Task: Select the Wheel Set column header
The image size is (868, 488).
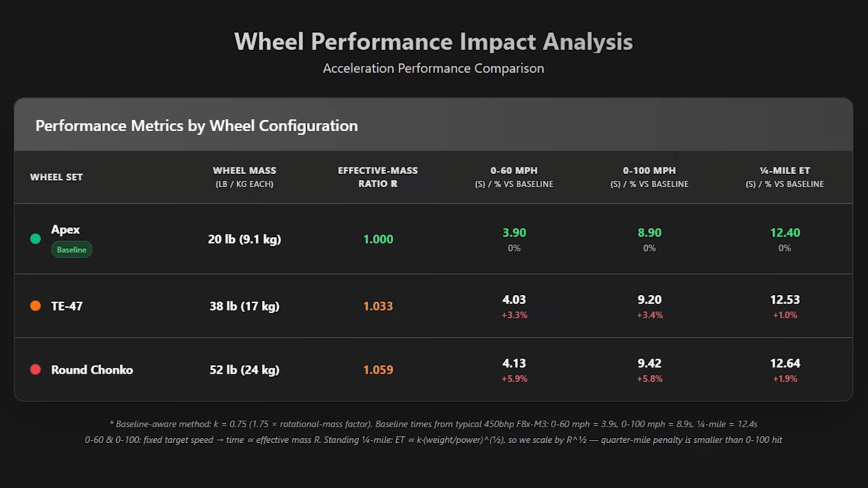Action: (x=56, y=177)
